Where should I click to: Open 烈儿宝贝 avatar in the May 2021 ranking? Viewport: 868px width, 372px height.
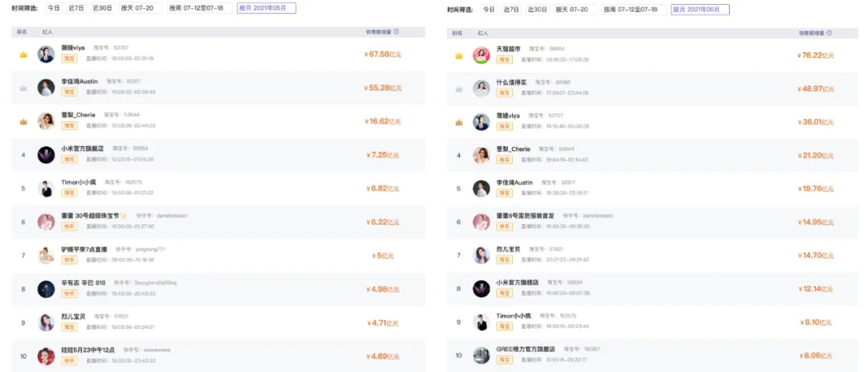coord(46,323)
